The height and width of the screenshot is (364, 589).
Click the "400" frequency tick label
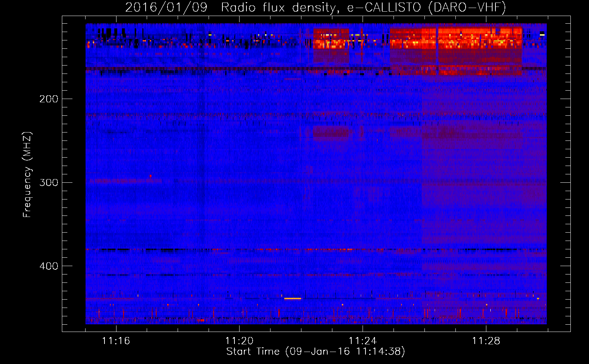(49, 266)
